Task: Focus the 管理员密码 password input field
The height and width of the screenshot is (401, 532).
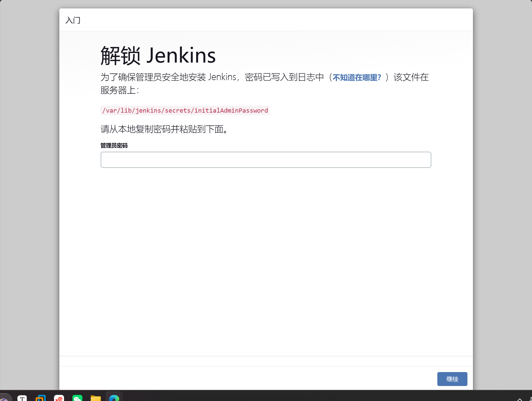Action: point(266,160)
